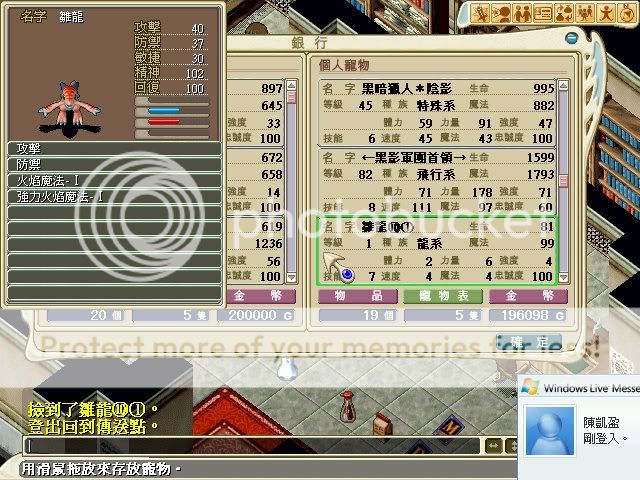640x480 pixels.
Task: Open the chat icon in top toolbar
Action: pos(503,13)
